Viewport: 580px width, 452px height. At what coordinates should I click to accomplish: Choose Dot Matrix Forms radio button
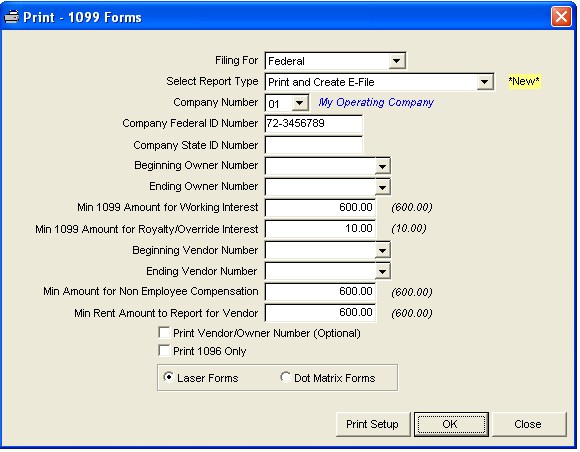(x=285, y=377)
